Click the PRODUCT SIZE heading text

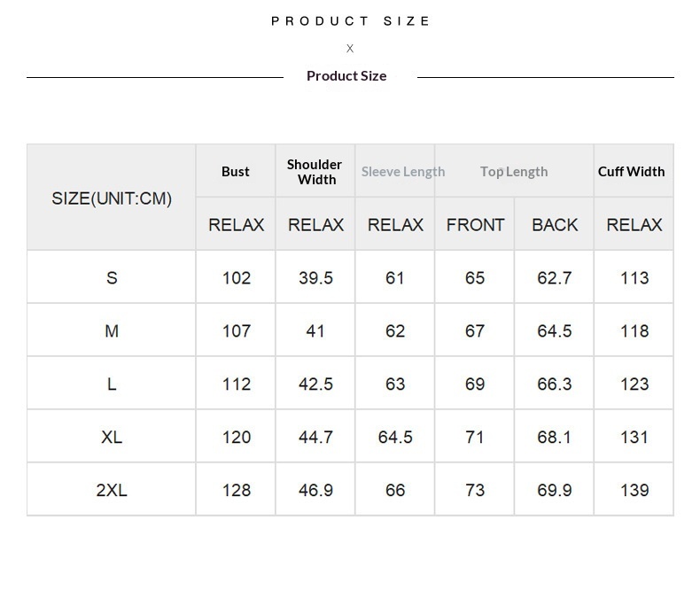pyautogui.click(x=351, y=21)
